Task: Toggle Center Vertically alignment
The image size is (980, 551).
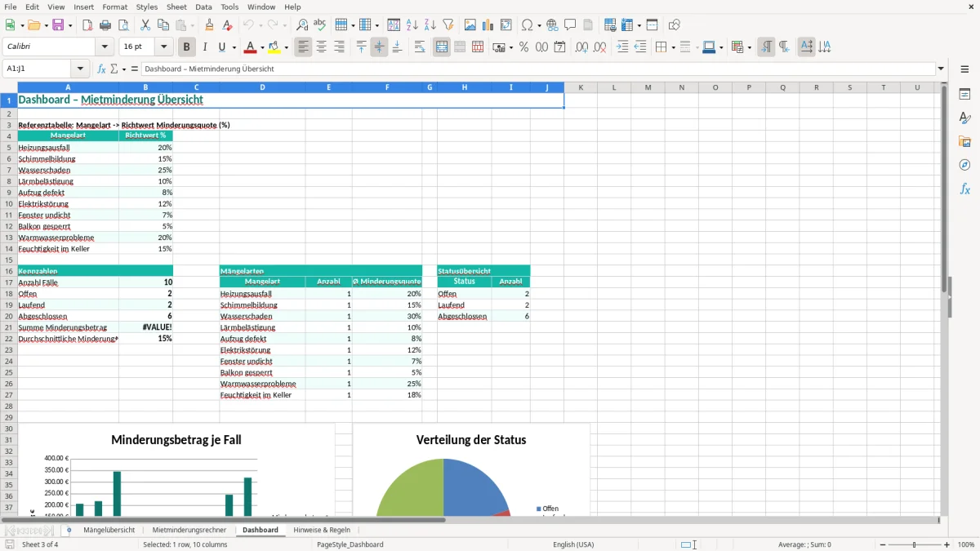Action: pyautogui.click(x=379, y=47)
